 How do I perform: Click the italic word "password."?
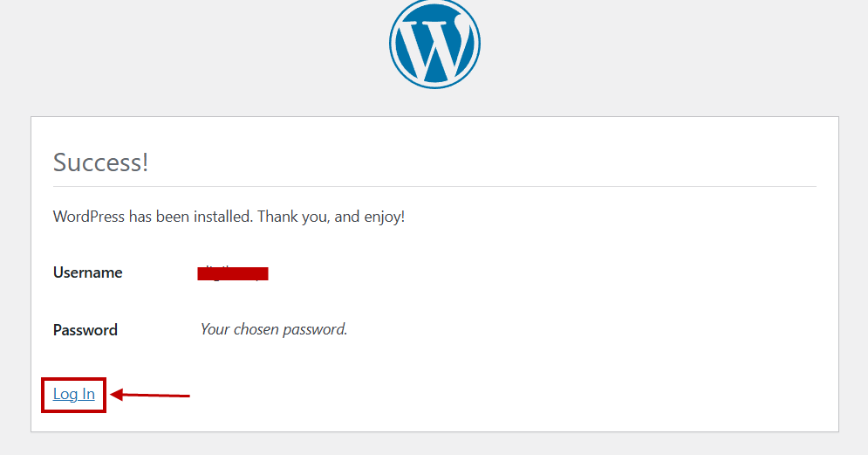315,330
